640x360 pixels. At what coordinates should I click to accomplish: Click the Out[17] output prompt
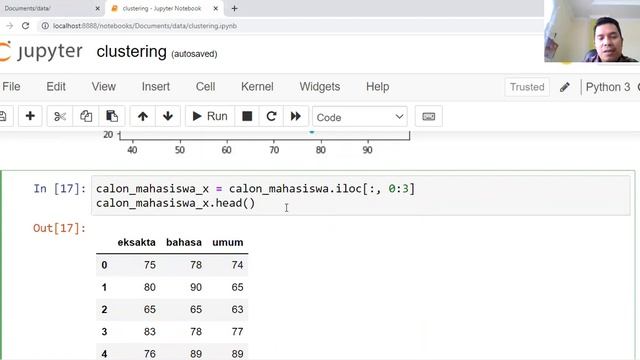pos(60,228)
